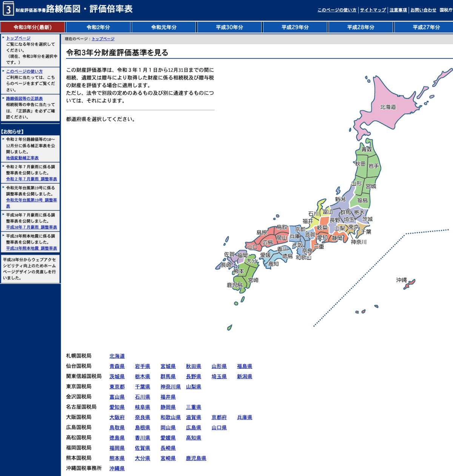This screenshot has height=476, width=453.
Task: Open the 鹿児島県 link
Action: [196, 458]
